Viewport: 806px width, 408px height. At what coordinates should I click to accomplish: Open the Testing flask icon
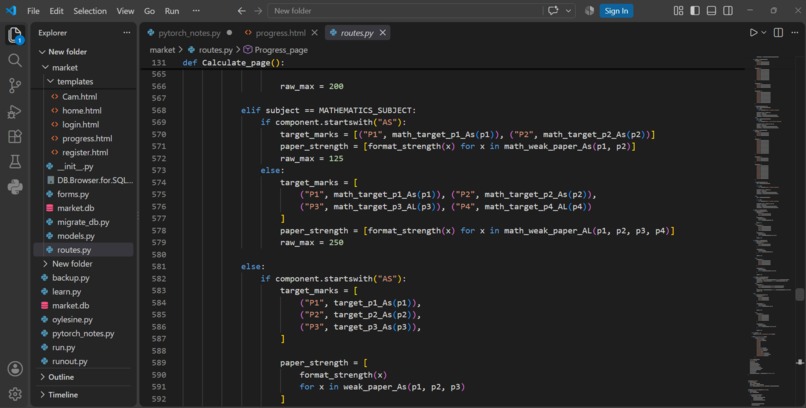pos(15,161)
